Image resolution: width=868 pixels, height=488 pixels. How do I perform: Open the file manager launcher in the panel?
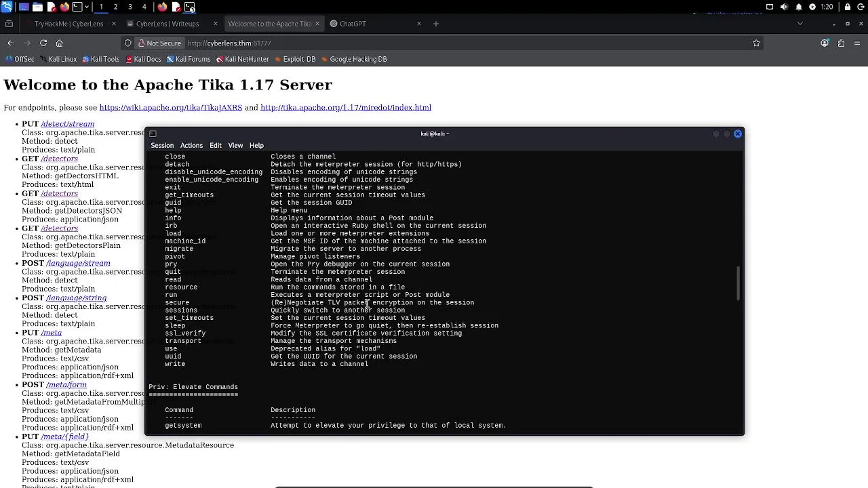click(x=37, y=7)
